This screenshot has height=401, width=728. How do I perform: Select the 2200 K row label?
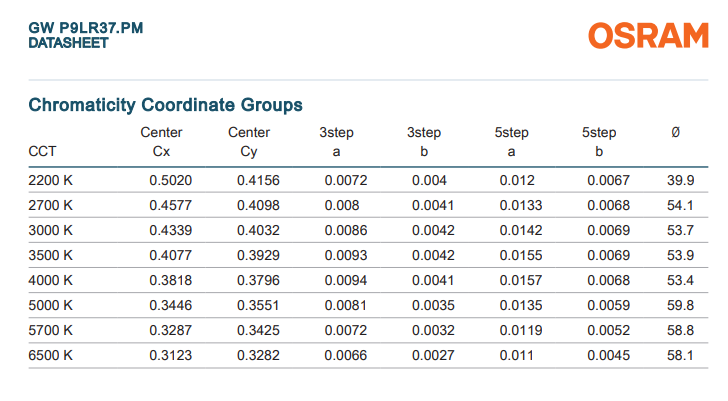[x=51, y=180]
